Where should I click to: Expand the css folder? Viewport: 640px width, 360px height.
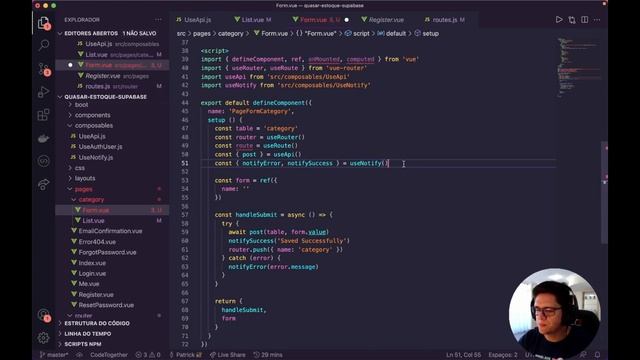click(80, 168)
